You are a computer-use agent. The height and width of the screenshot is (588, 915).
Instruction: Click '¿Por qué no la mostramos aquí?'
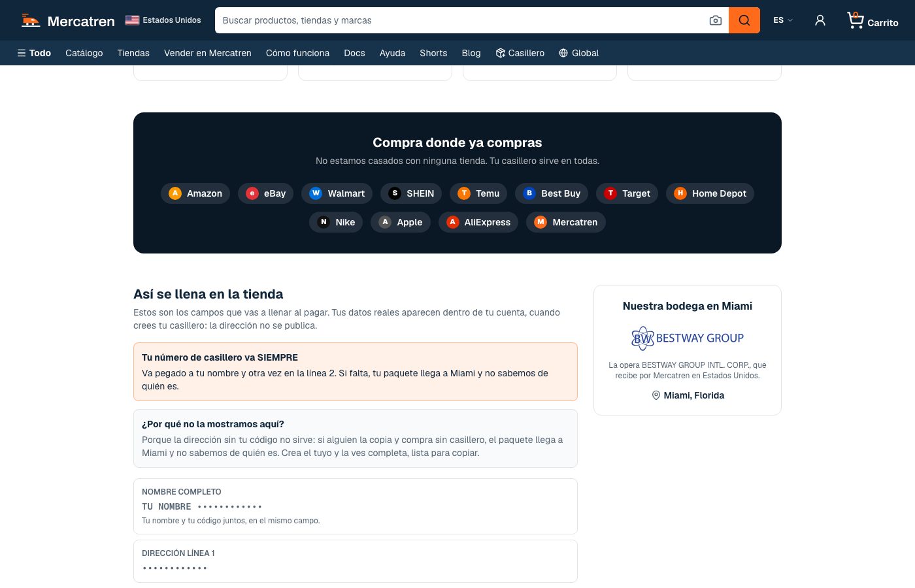click(213, 424)
